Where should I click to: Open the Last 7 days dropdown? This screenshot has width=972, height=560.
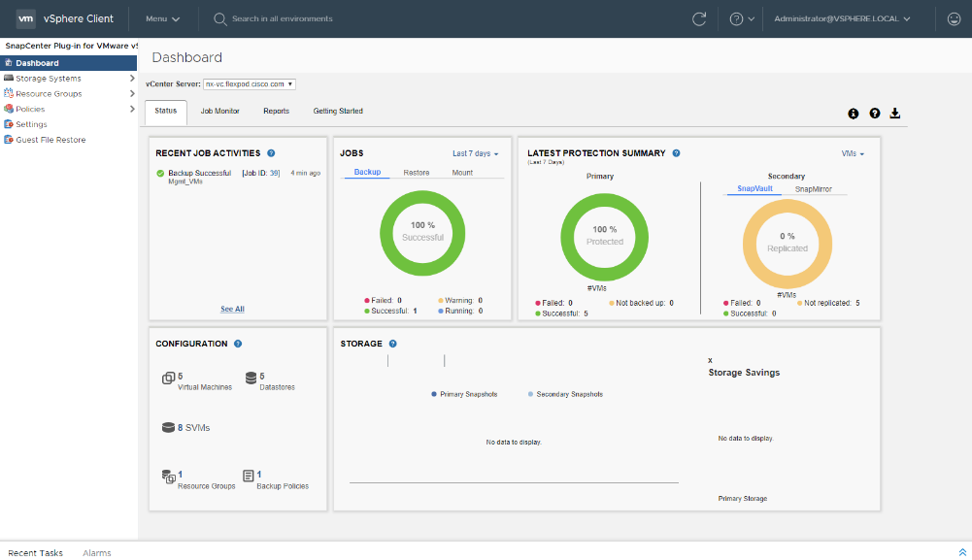coord(476,153)
